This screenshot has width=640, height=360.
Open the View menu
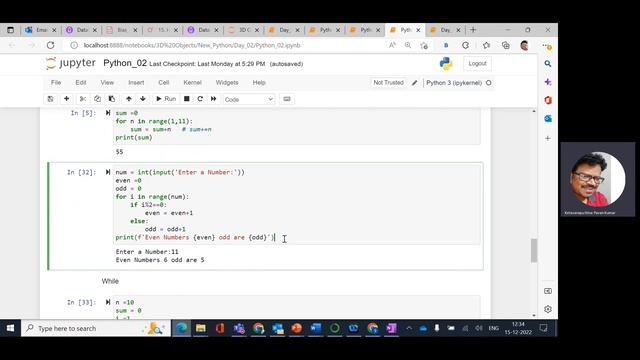point(107,82)
